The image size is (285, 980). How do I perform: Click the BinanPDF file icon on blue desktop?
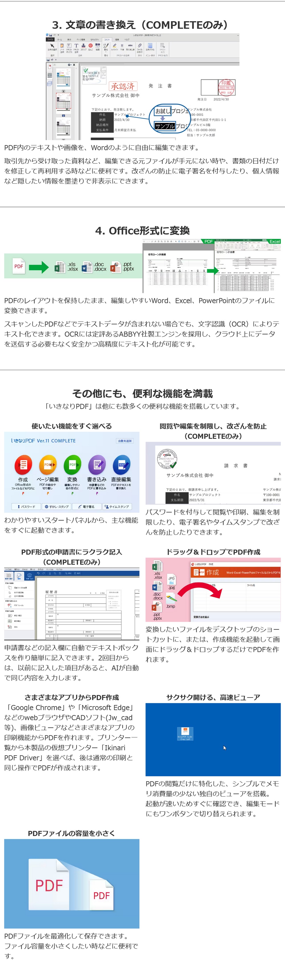[185, 733]
